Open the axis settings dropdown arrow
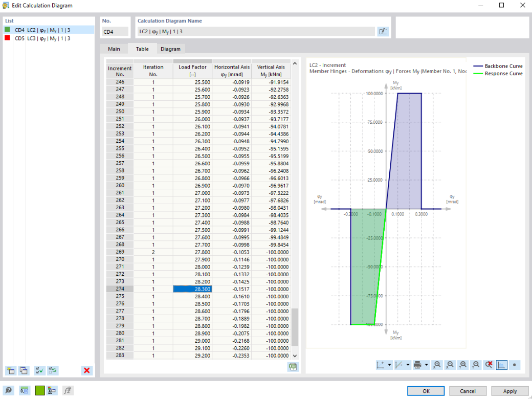Screen dimensions: 532x399 tap(389, 365)
